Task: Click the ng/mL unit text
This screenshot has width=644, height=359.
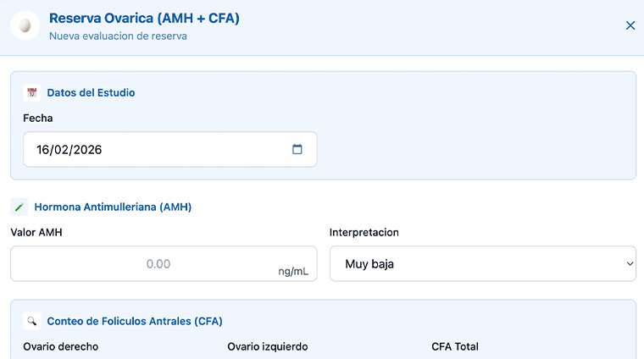Action: (x=293, y=272)
